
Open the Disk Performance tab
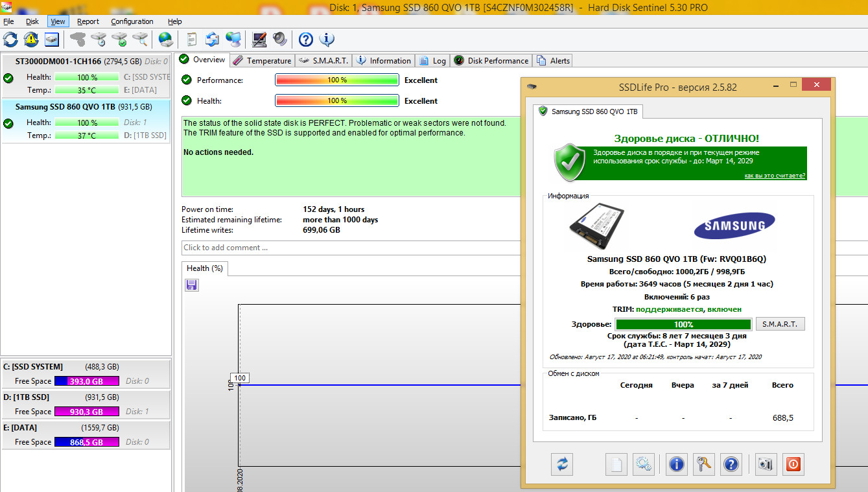(491, 60)
